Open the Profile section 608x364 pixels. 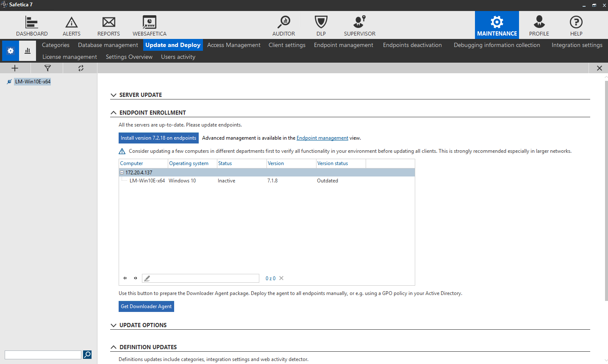click(539, 25)
